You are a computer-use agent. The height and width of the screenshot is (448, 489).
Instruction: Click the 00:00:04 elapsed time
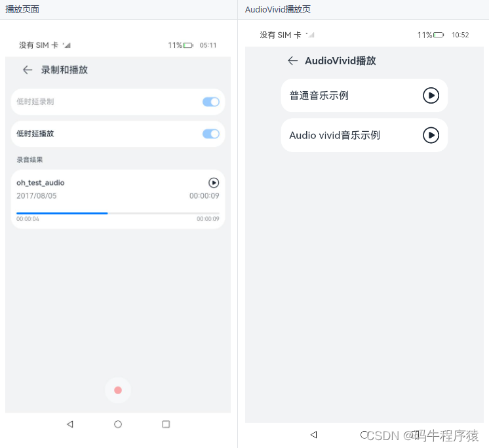[x=28, y=219]
